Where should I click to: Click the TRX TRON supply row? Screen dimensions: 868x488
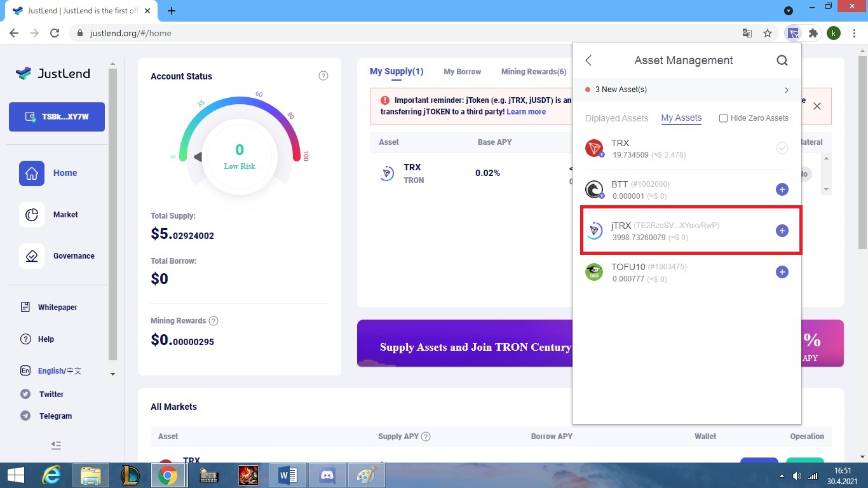[470, 173]
